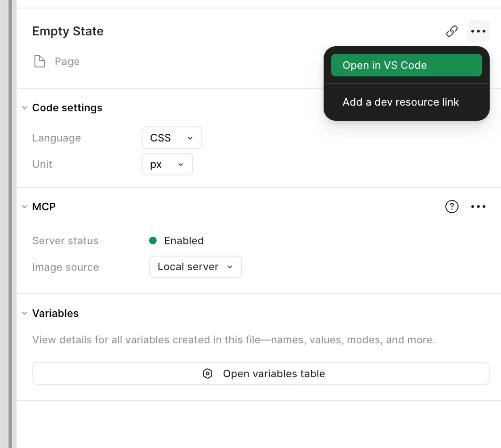Click the Empty State title
Screen dimensions: 501x448
pos(68,31)
